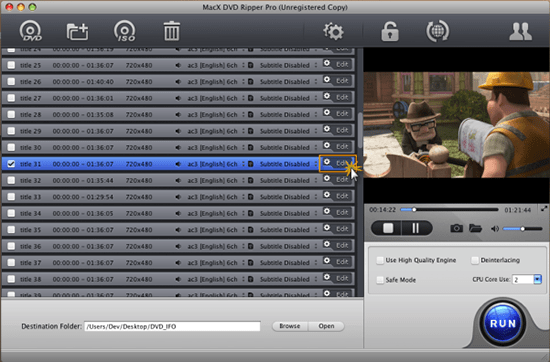
Task: Click gear icon on title 32 row
Action: coord(327,179)
